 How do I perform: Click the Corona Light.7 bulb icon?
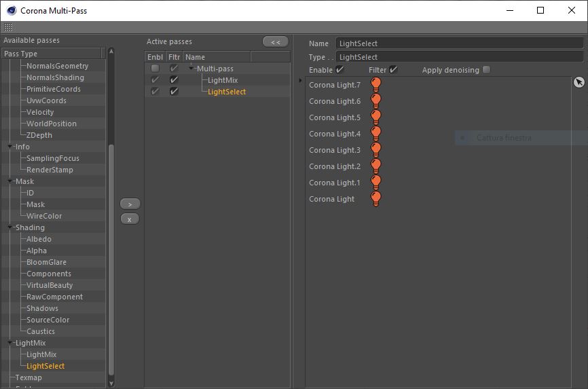coord(375,85)
